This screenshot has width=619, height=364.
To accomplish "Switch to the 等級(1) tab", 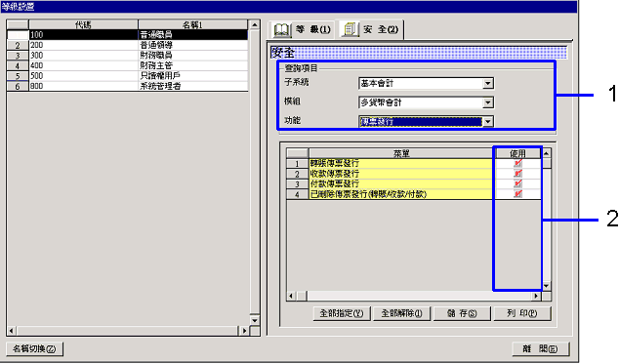I will tap(303, 29).
